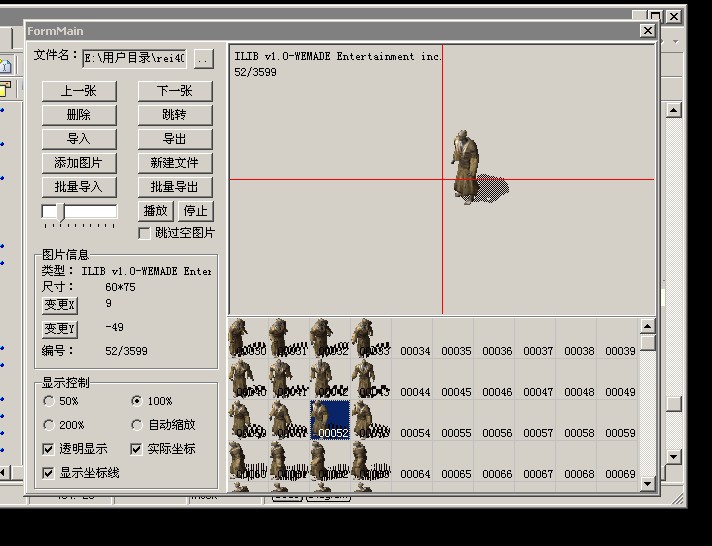
Task: Toggle the 透明显示 checkbox
Action: point(48,449)
